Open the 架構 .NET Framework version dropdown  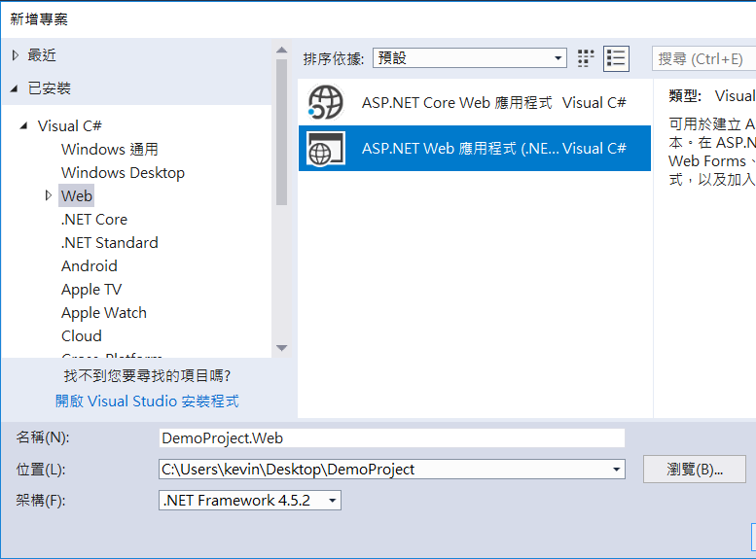coord(250,500)
